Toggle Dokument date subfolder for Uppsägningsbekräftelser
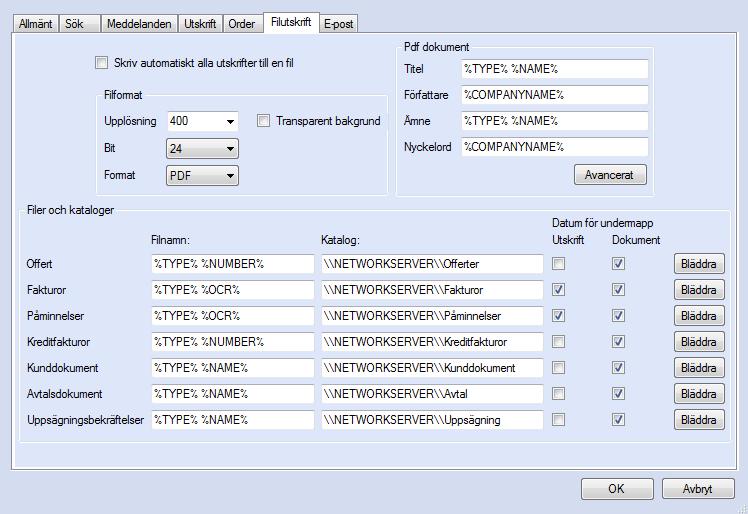Viewport: 748px width, 514px height. (618, 420)
